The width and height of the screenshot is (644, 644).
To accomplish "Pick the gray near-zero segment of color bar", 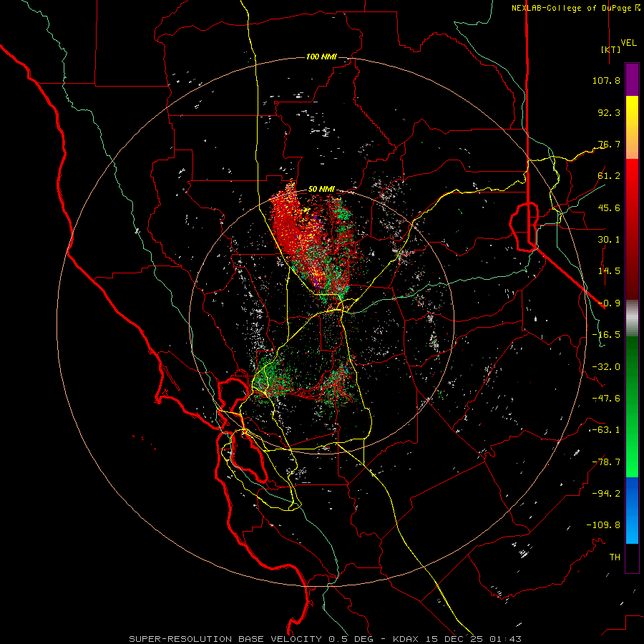I will pyautogui.click(x=632, y=318).
